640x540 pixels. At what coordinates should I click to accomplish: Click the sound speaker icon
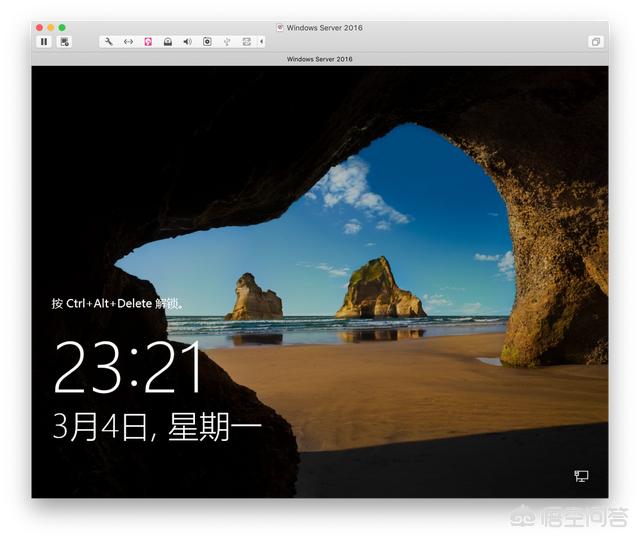[x=187, y=42]
